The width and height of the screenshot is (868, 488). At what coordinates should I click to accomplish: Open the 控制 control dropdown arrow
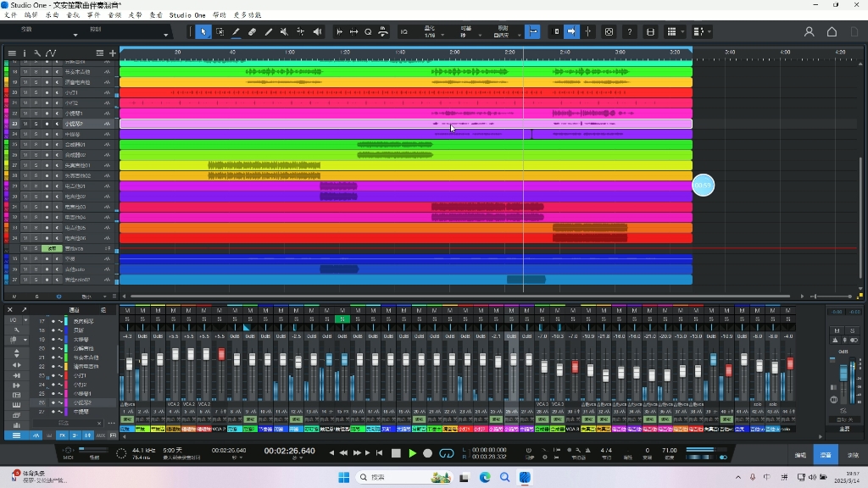point(165,36)
